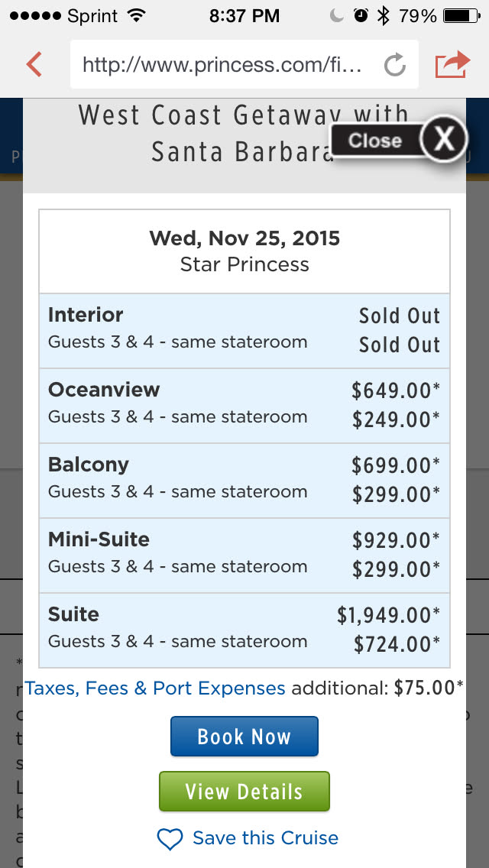Choose the Mini-Suite $929.00 fare row

[244, 555]
